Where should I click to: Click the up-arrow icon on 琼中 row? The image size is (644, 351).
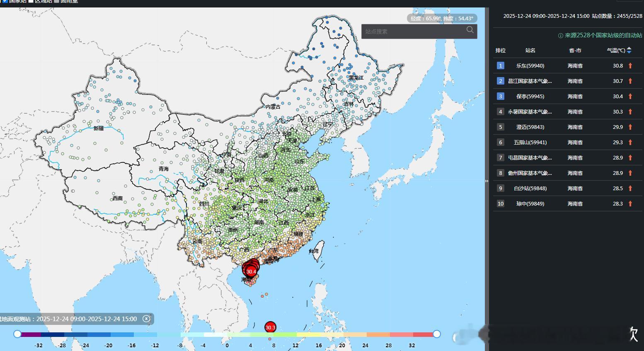click(x=630, y=203)
